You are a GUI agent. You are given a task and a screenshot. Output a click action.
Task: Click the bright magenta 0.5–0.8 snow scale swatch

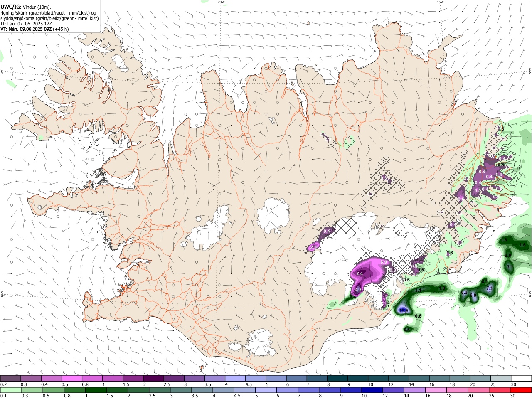coord(72,379)
